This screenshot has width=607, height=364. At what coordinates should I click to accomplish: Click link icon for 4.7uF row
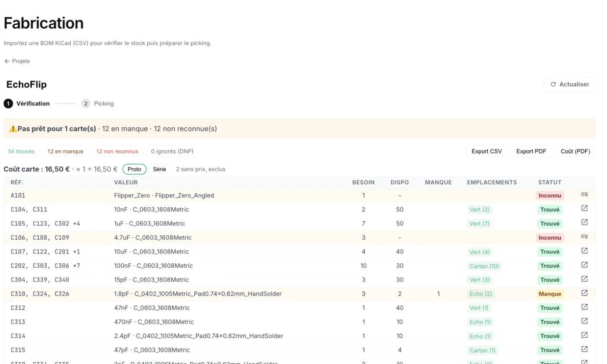click(x=584, y=237)
